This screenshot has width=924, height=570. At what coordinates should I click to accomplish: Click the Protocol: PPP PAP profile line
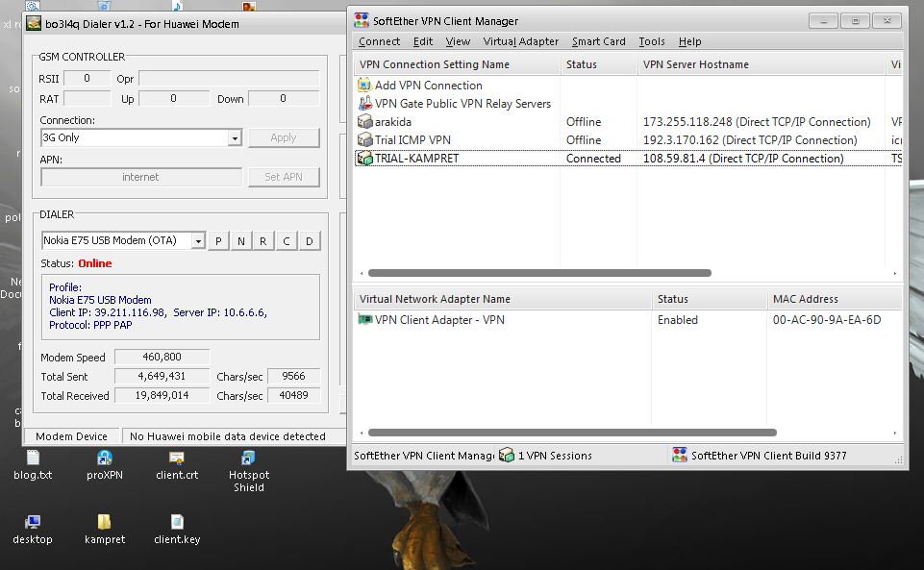90,325
